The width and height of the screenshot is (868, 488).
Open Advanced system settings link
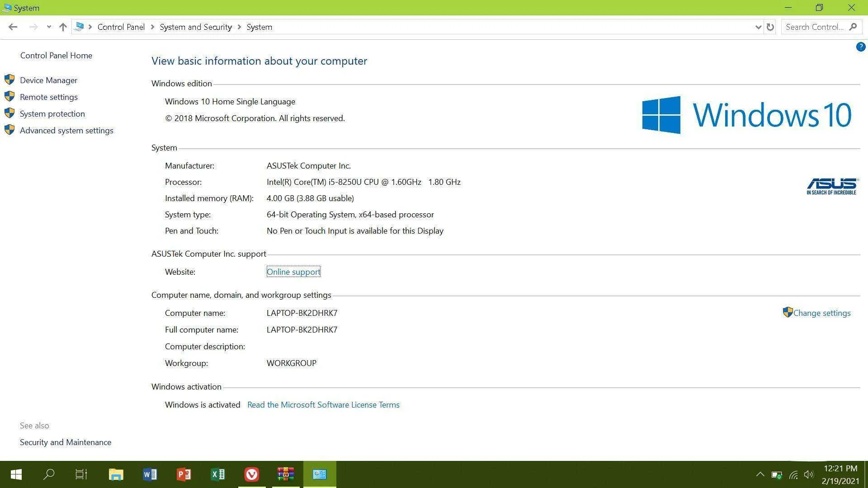click(x=66, y=131)
